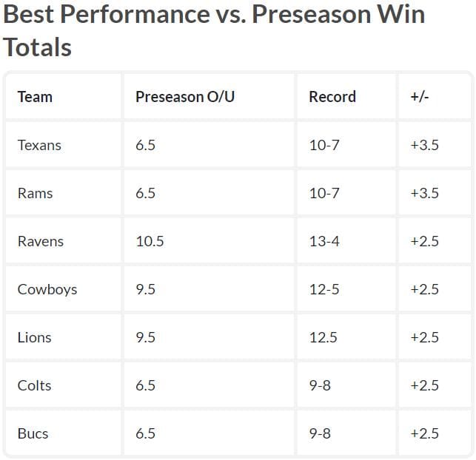The height and width of the screenshot is (460, 476).
Task: Click the Cowboys 12-5 record cell
Action: click(324, 289)
